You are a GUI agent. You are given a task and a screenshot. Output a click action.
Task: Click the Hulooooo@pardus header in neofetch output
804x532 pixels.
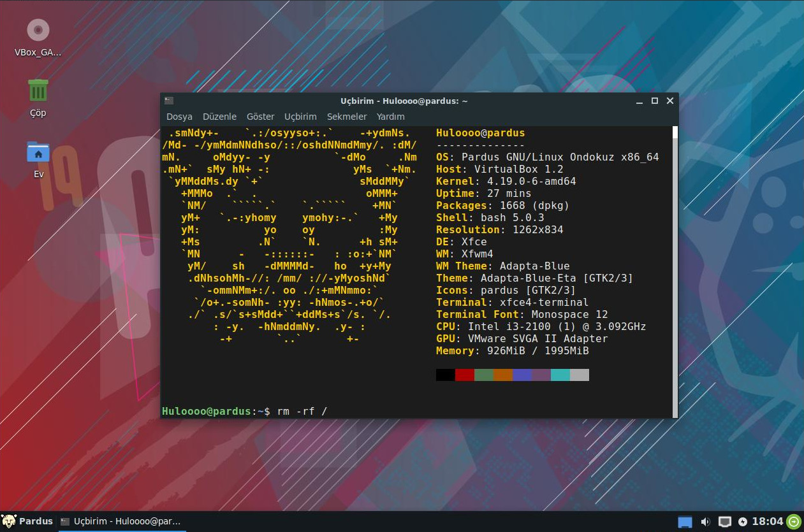(x=481, y=133)
